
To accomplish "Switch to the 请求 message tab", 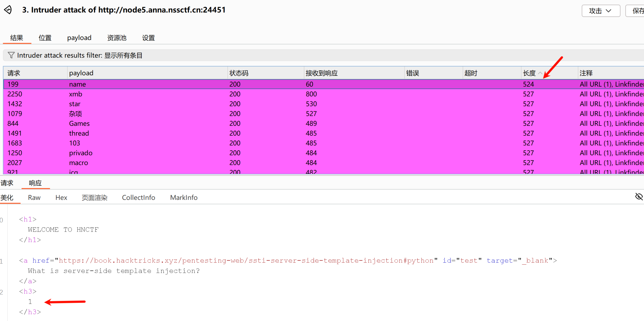I will [x=7, y=183].
